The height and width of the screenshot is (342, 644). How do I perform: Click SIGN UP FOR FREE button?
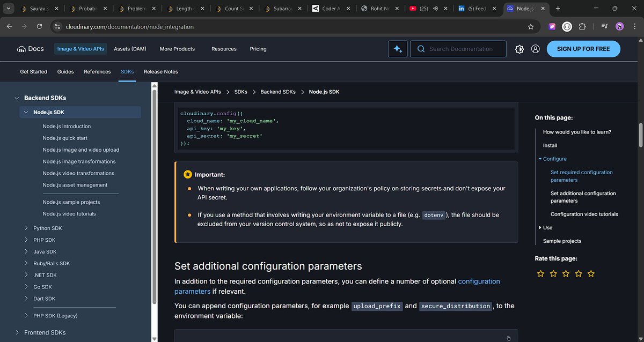click(583, 49)
